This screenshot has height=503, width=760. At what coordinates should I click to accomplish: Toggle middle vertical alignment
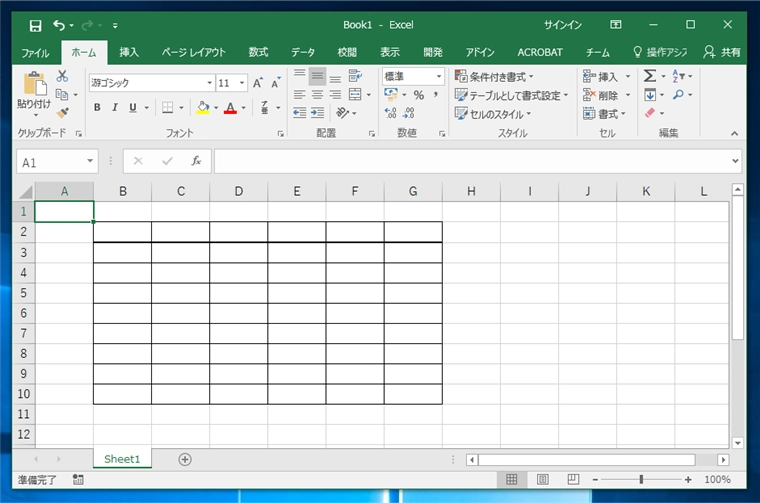(x=317, y=76)
